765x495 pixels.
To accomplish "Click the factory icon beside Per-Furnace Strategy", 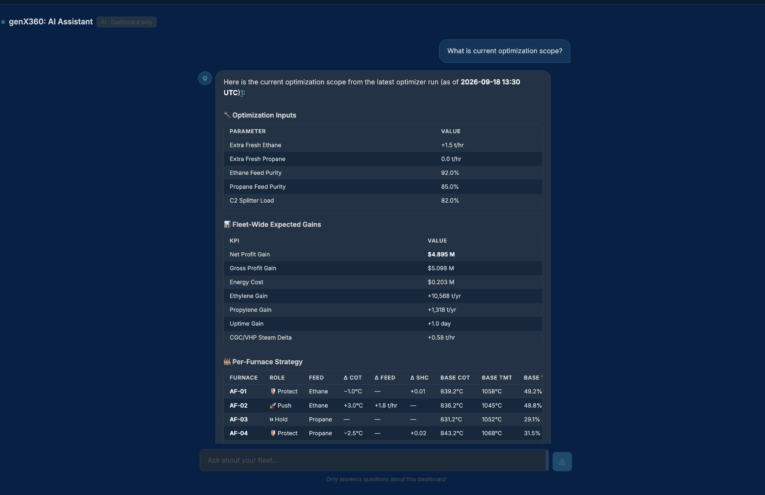I will pyautogui.click(x=227, y=362).
